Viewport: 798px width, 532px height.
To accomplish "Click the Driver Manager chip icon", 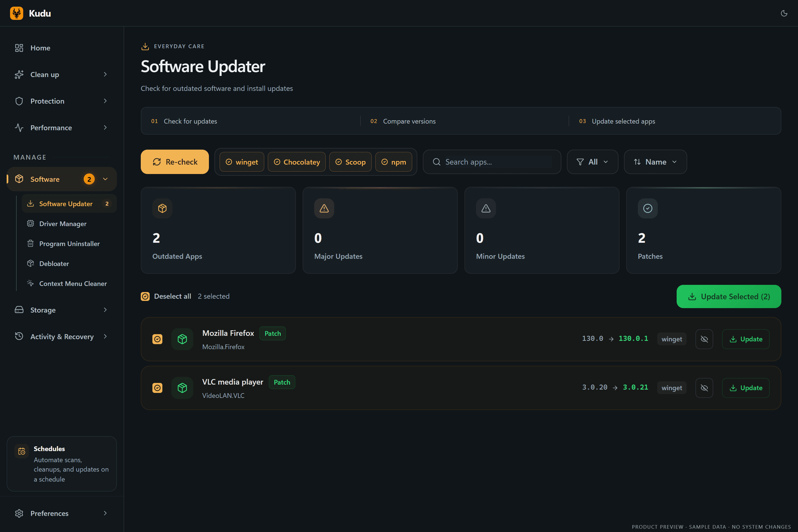I will click(x=30, y=224).
